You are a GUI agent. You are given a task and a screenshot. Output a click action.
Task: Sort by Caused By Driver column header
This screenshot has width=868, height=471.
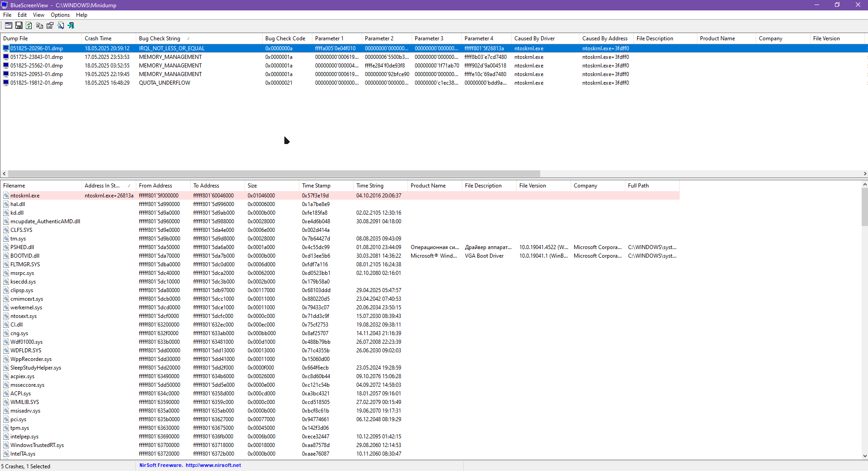(545, 38)
